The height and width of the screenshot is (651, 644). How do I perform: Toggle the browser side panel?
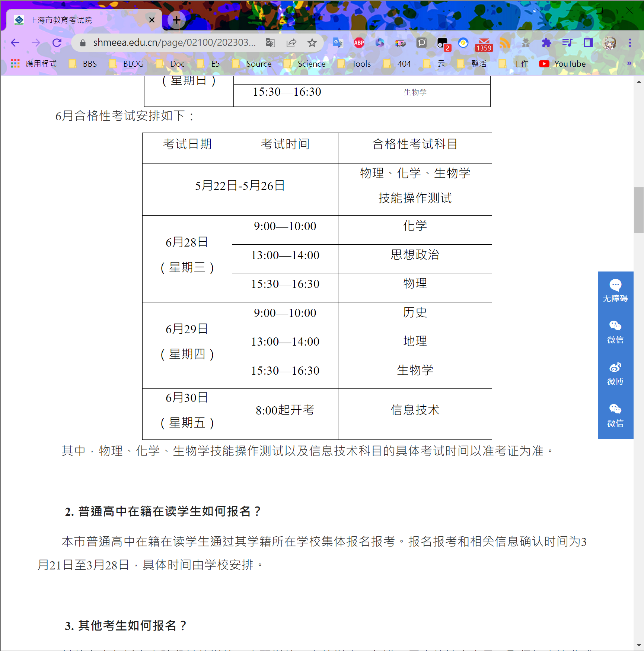pos(588,43)
